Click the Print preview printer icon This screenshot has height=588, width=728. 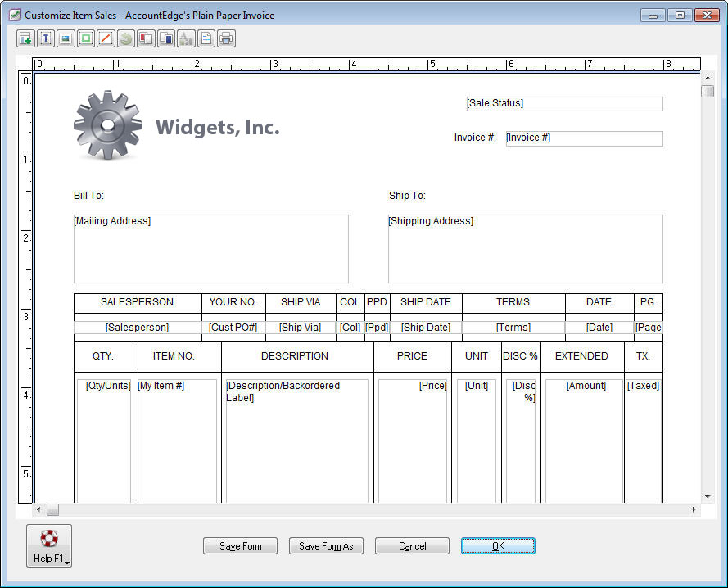[x=226, y=38]
